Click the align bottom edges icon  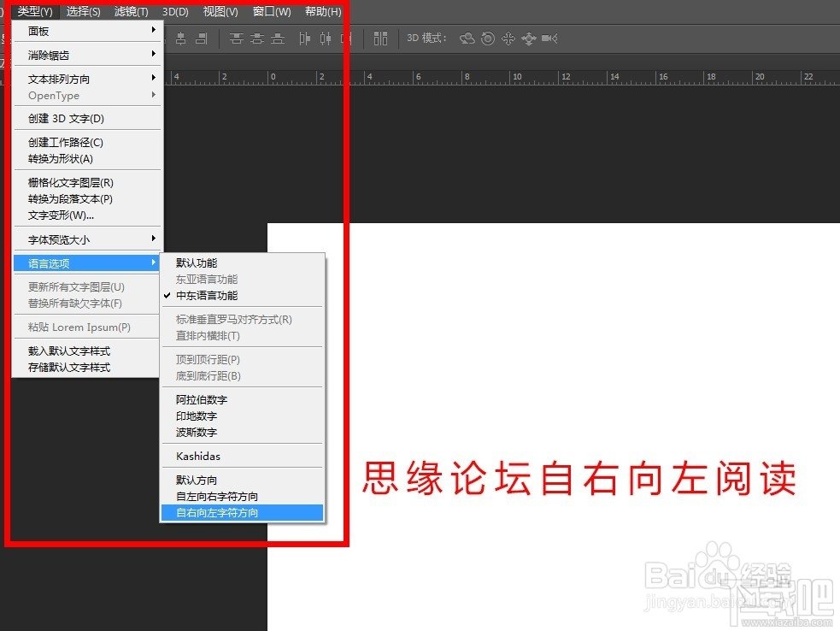click(x=279, y=38)
